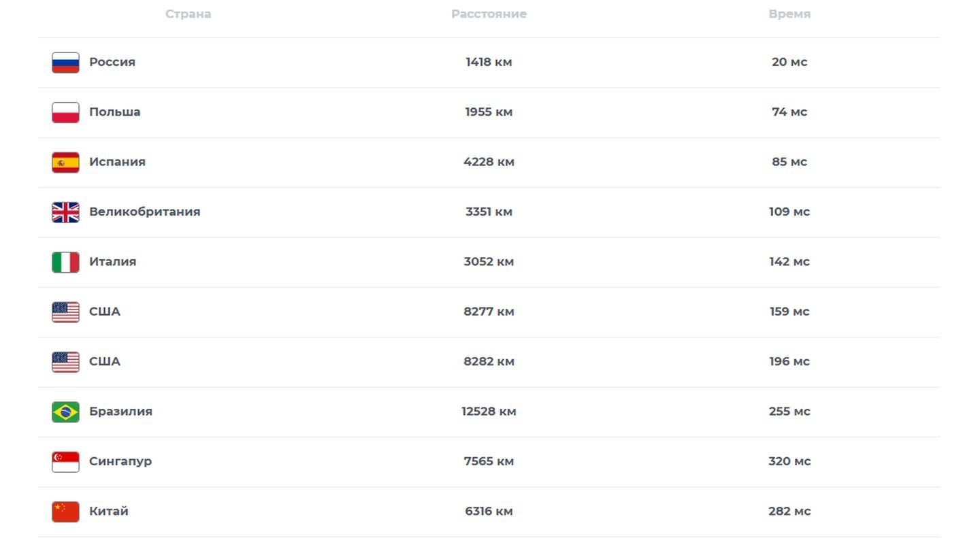Click the 320 мс time value
Image resolution: width=980 pixels, height=551 pixels.
[789, 461]
